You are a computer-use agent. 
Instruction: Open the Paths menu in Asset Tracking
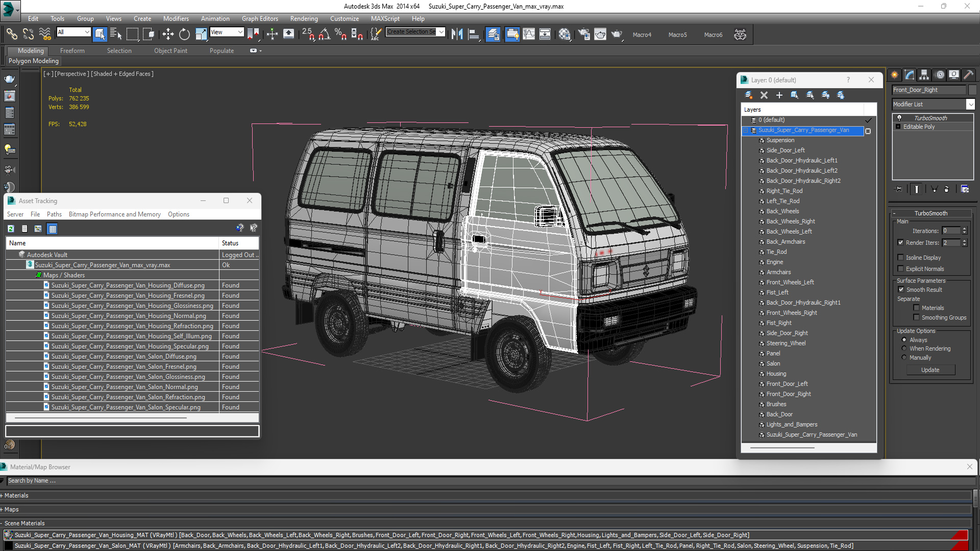54,214
